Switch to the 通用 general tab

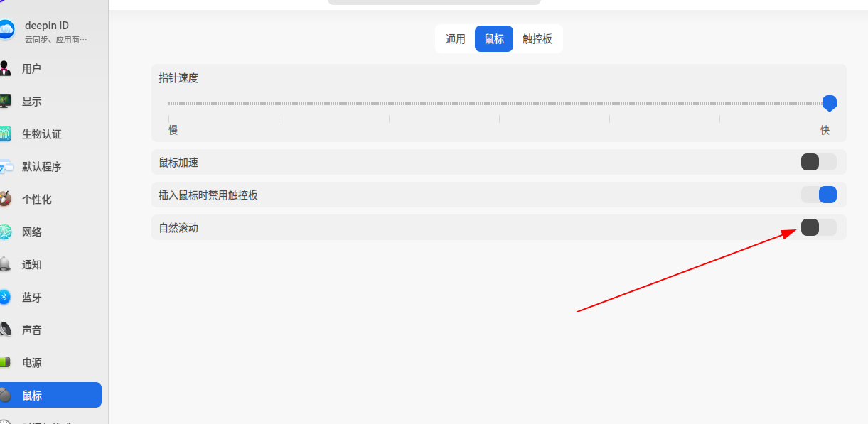point(455,39)
